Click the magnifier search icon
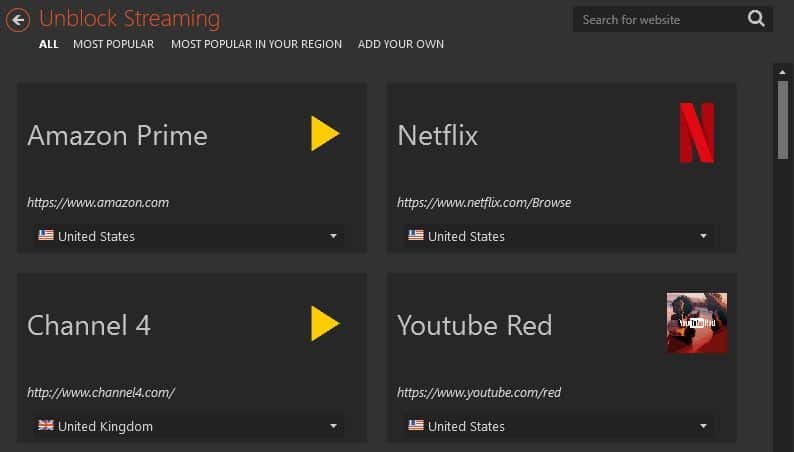This screenshot has width=794, height=452. coord(756,19)
